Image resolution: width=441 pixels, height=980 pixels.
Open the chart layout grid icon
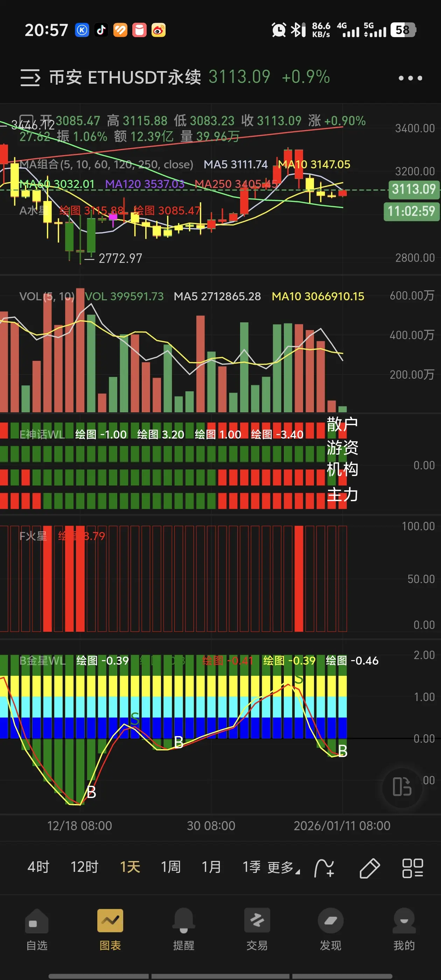(413, 868)
